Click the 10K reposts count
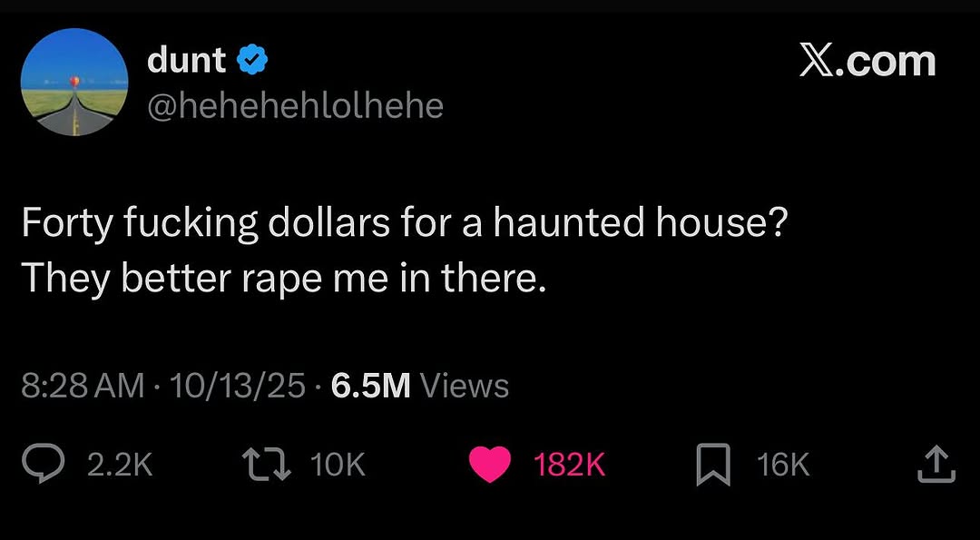The height and width of the screenshot is (540, 980). 338,466
